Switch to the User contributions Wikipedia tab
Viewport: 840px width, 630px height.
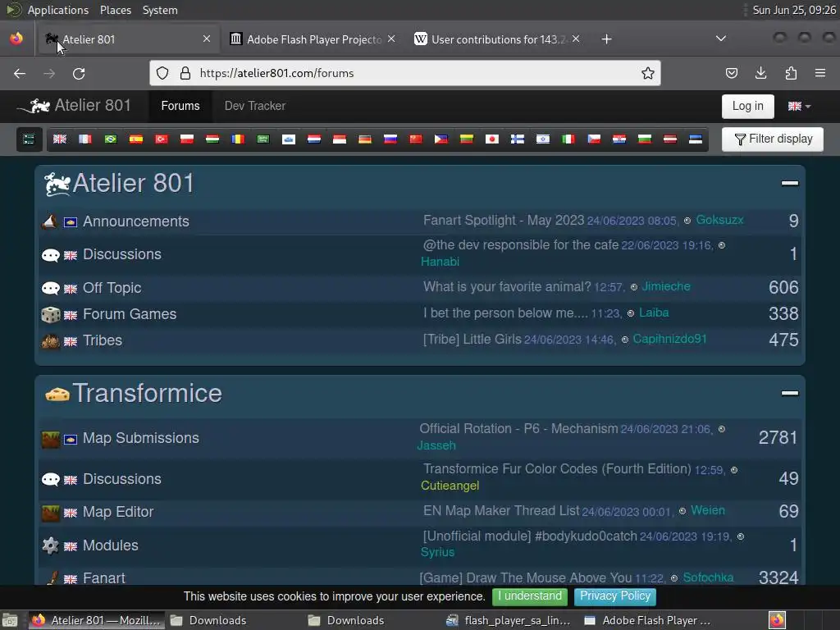pyautogui.click(x=498, y=39)
